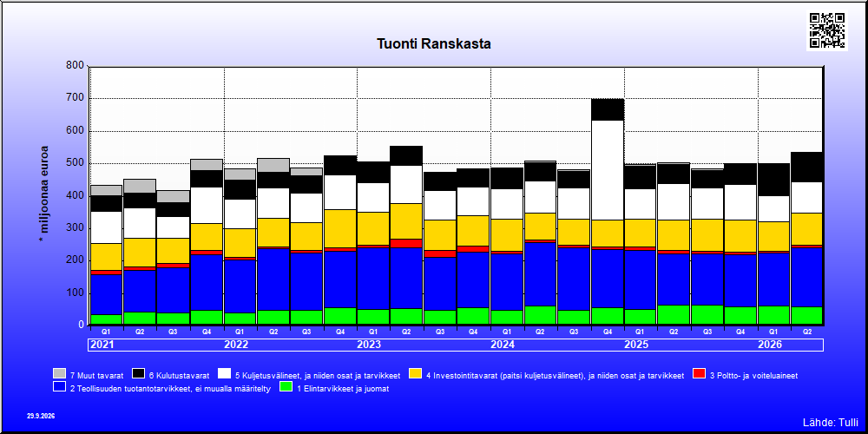This screenshot has width=868, height=434.
Task: Click the yellow swatch for 4 Investointitavarat
Action: tap(415, 373)
